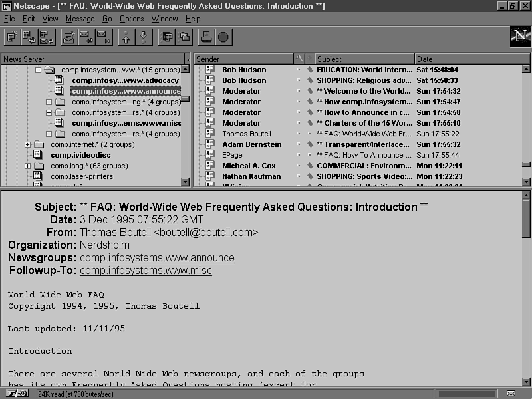The height and width of the screenshot is (399, 532).
Task: Go to previous unread message arrow
Action: (126, 37)
